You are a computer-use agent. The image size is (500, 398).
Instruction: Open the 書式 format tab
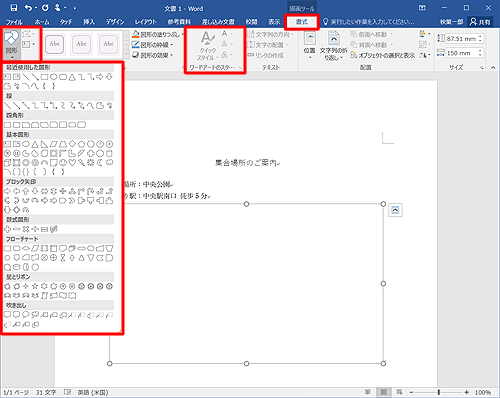click(302, 22)
